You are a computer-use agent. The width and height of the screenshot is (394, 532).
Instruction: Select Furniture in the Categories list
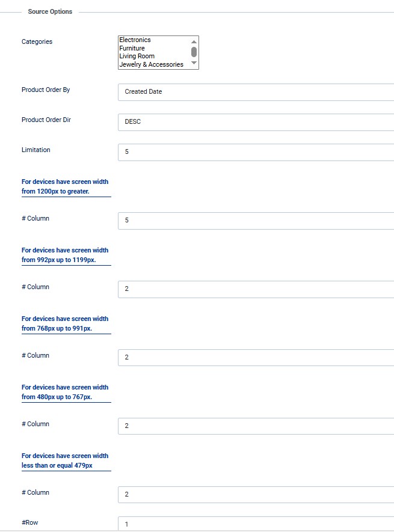point(132,48)
